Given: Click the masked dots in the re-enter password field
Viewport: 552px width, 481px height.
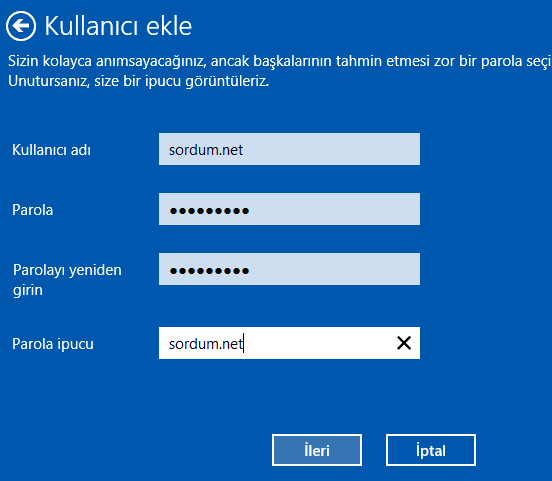Looking at the screenshot, I should pyautogui.click(x=209, y=271).
